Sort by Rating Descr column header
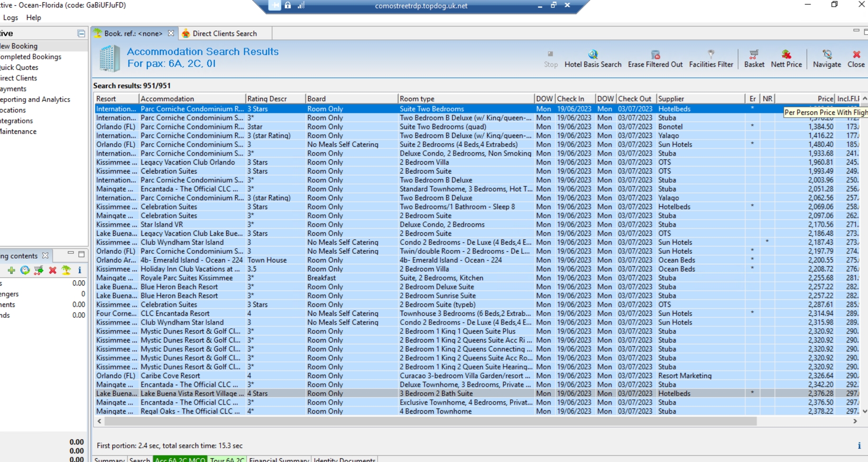This screenshot has width=868, height=462. click(x=275, y=99)
